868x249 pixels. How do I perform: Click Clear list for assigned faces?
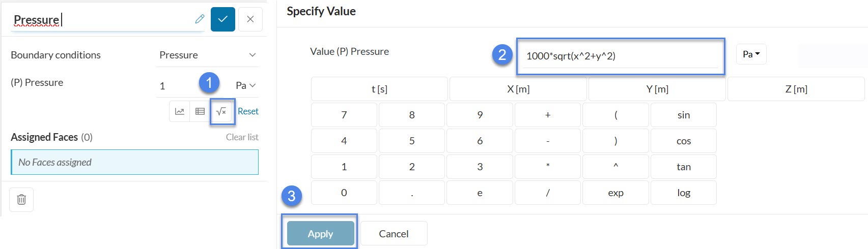coord(242,137)
